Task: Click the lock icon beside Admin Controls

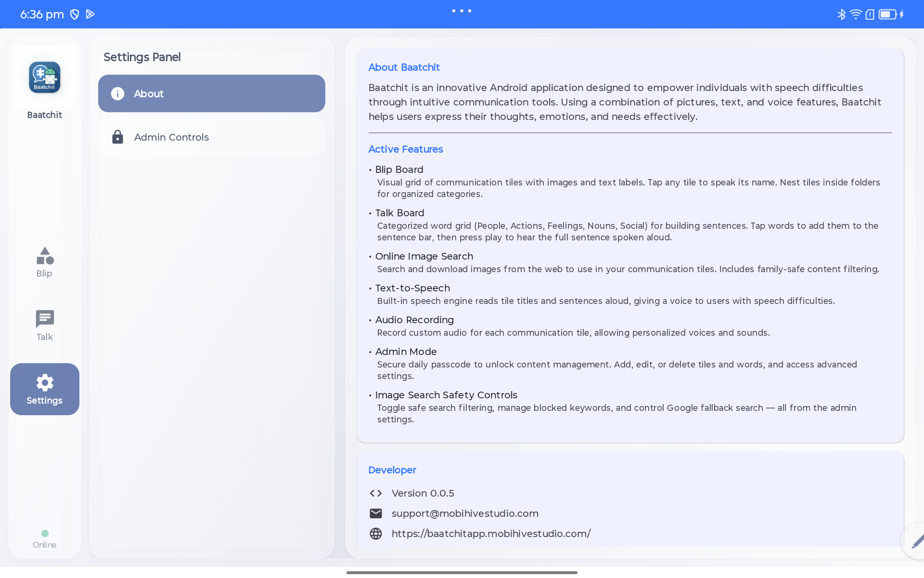Action: pyautogui.click(x=117, y=137)
